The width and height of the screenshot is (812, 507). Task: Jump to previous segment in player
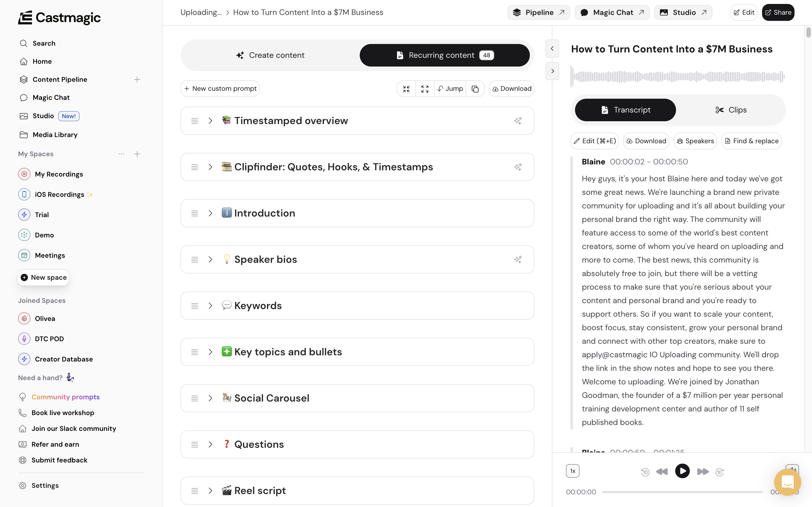pyautogui.click(x=662, y=472)
